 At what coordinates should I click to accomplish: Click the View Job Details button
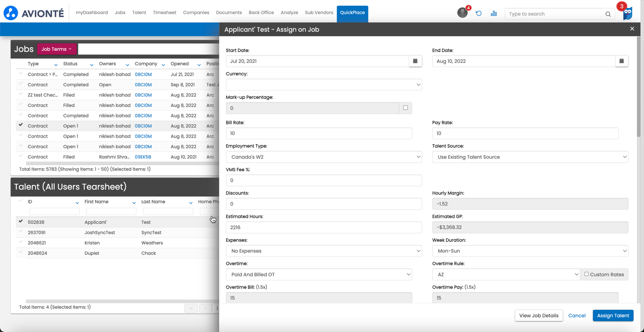point(539,316)
